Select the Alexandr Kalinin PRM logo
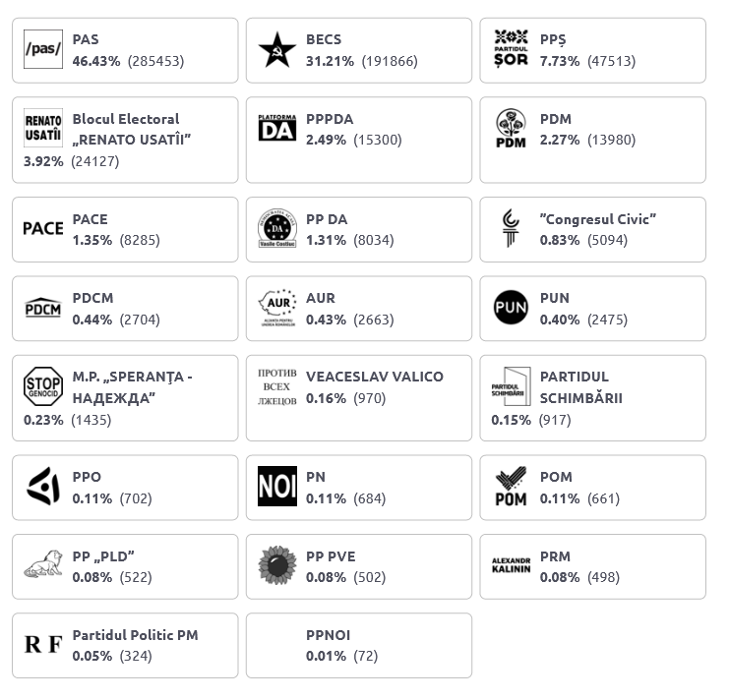 pos(511,565)
